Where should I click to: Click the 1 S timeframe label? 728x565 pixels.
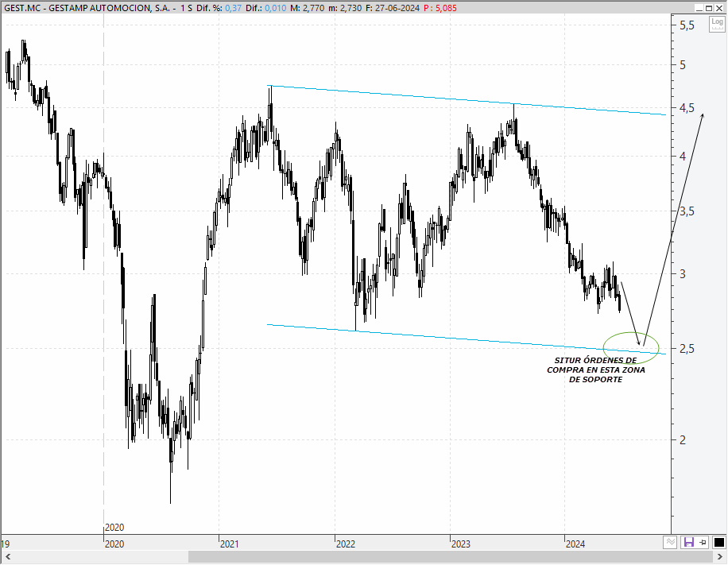(x=187, y=8)
